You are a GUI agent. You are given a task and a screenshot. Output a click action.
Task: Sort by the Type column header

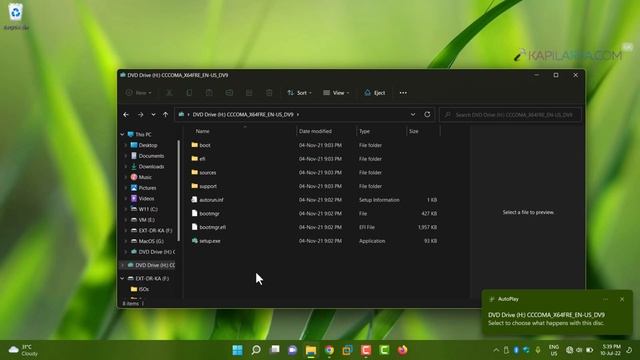[x=364, y=131]
